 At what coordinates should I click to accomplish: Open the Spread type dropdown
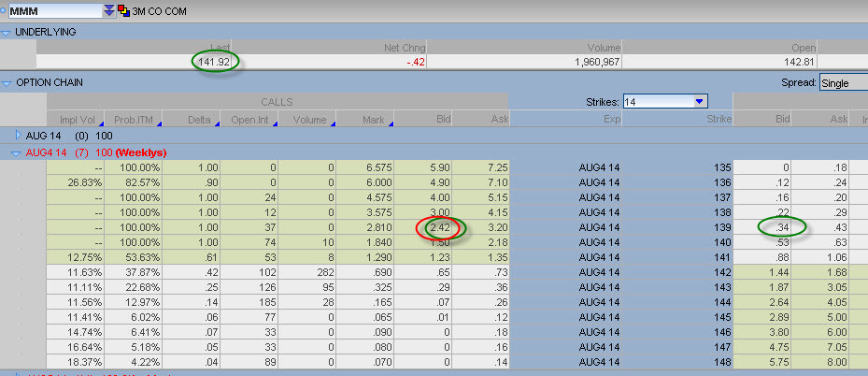pyautogui.click(x=843, y=83)
